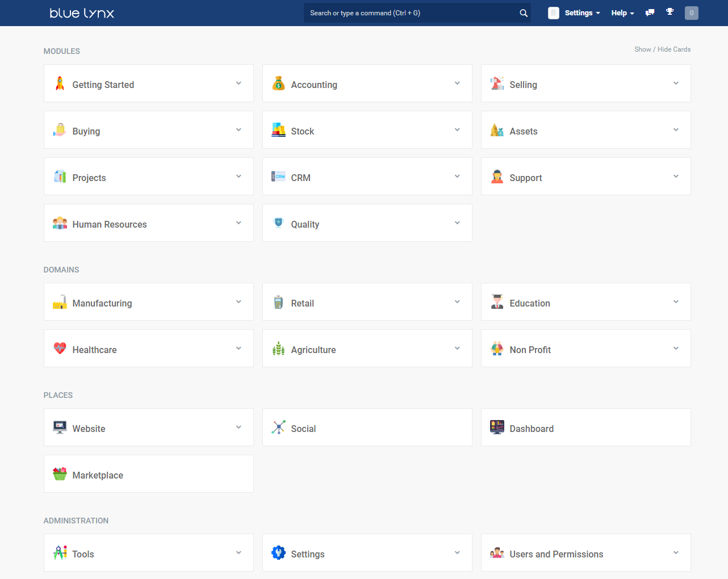The height and width of the screenshot is (579, 728).
Task: Click the trophy icon in navbar
Action: (670, 12)
